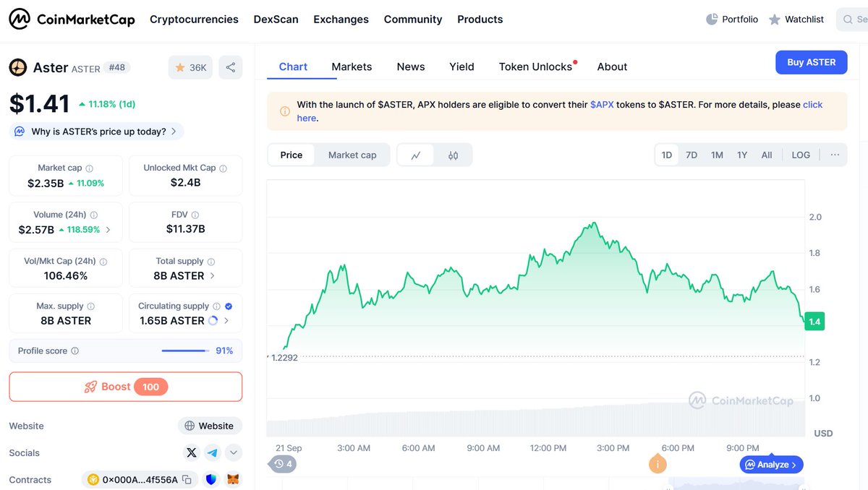Click the FDV info icon
The width and height of the screenshot is (868, 490).
click(195, 215)
